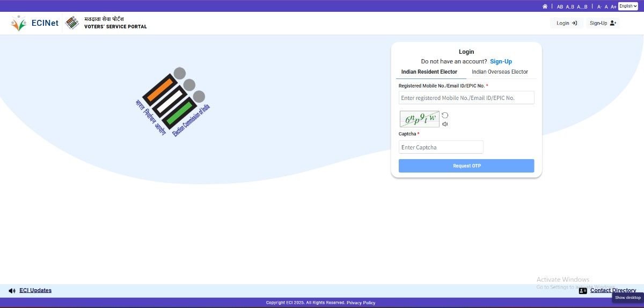Play the audio captcha speaker icon
This screenshot has width=644, height=308.
(x=445, y=124)
